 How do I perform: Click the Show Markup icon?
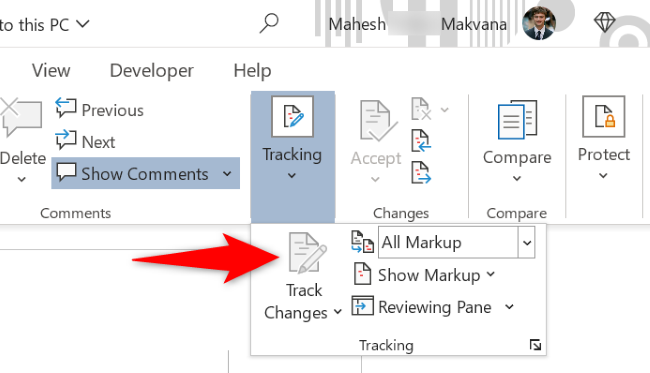362,274
